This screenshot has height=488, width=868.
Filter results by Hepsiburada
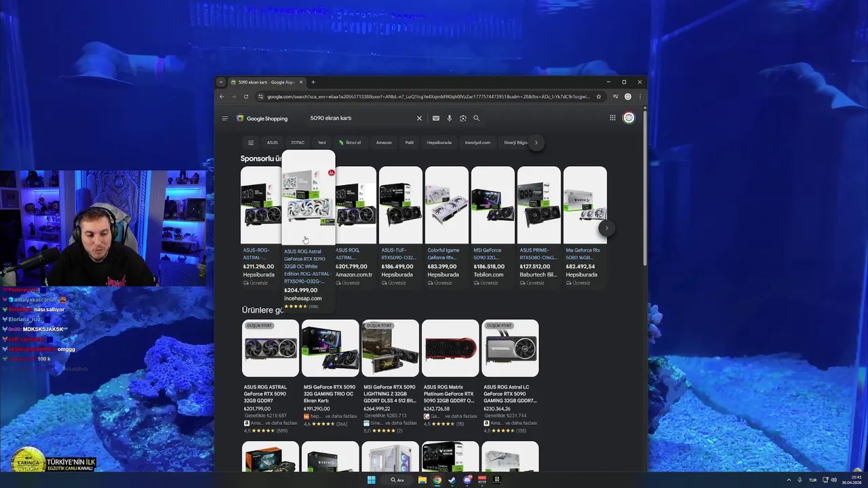(439, 142)
